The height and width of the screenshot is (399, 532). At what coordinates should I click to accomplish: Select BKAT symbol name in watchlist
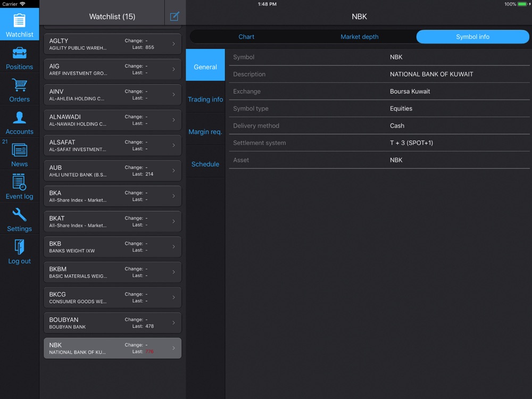57,218
